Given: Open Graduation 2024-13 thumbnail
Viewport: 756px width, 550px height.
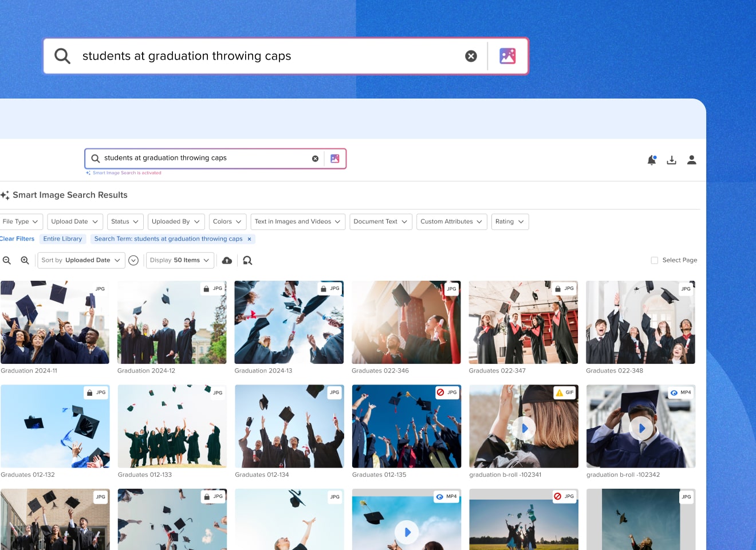Looking at the screenshot, I should click(289, 322).
